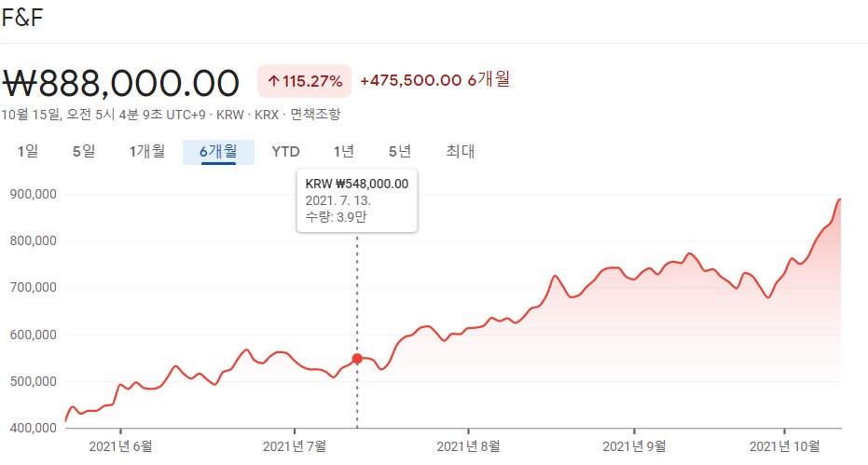Select the 1년 time range
This screenshot has width=868, height=465.
(344, 151)
